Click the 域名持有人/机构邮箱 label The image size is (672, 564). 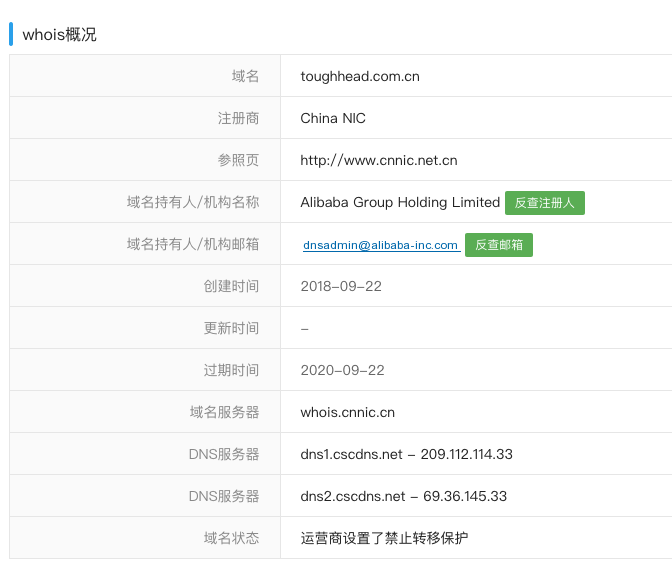point(193,244)
